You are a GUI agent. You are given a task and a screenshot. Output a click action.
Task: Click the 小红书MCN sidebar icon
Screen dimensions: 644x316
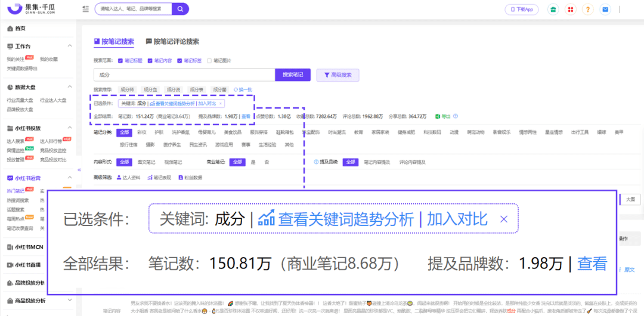click(10, 247)
